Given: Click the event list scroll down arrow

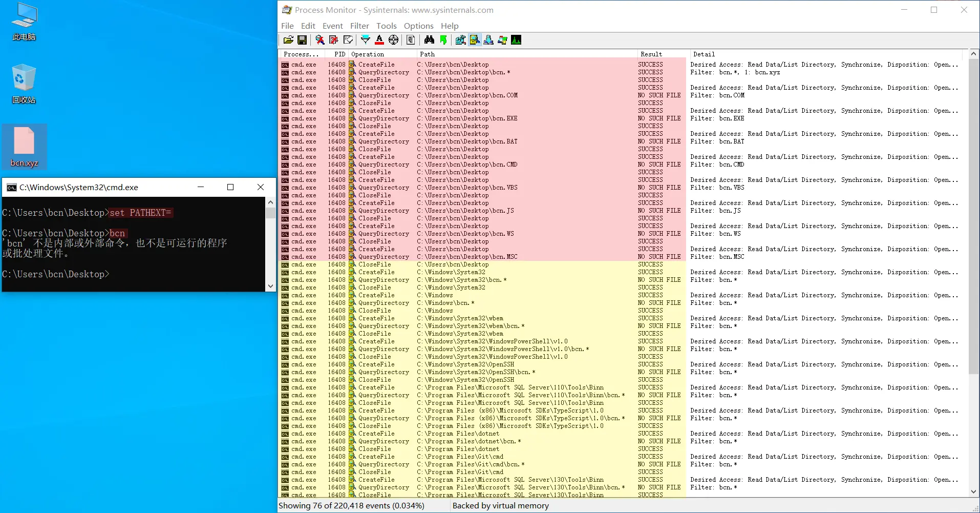Looking at the screenshot, I should point(974,491).
